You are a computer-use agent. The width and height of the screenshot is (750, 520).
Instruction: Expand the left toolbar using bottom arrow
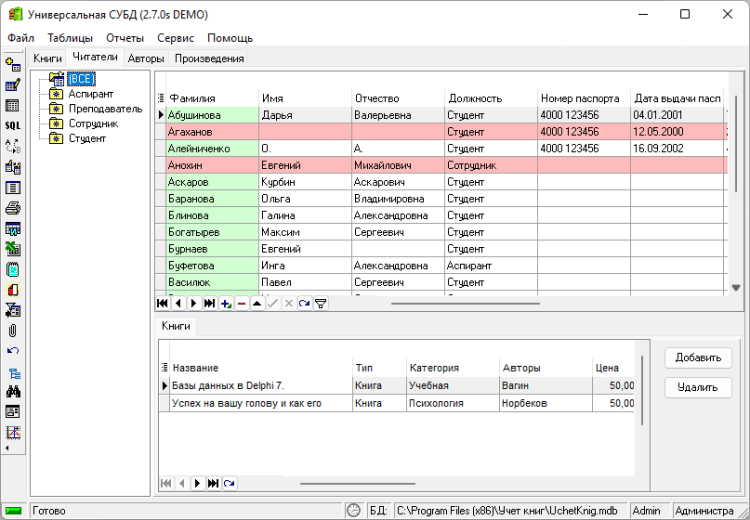pos(7,448)
